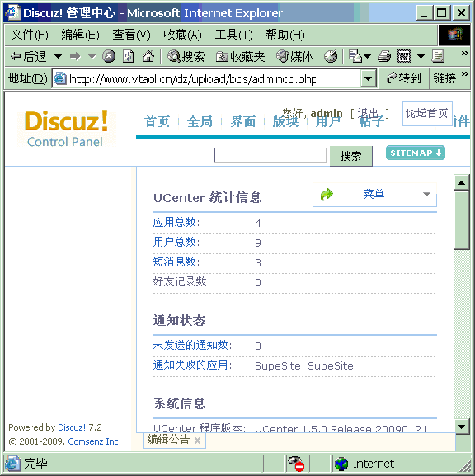Open the 帮助(H) menu
Image resolution: width=475 pixels, height=476 pixels.
point(285,35)
